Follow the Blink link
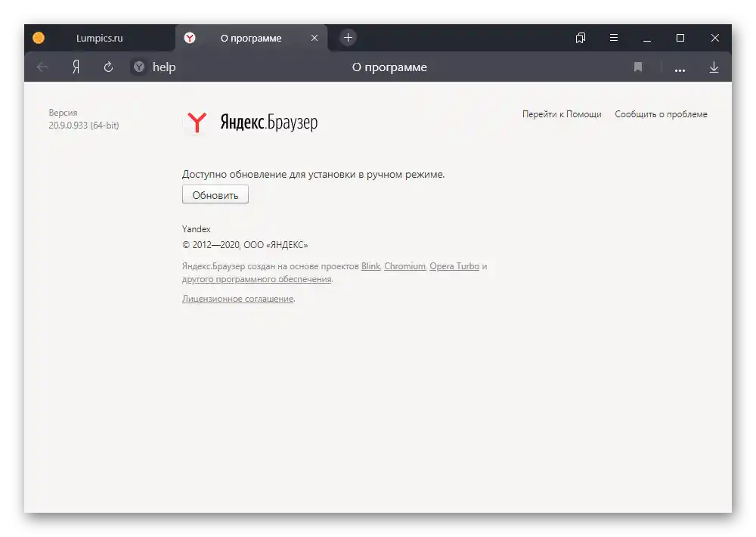 (370, 266)
